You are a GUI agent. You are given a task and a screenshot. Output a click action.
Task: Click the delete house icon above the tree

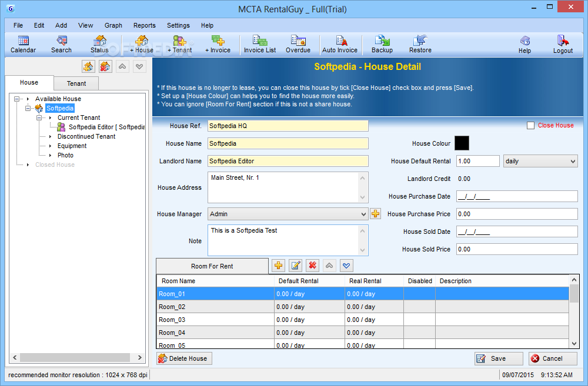pyautogui.click(x=105, y=67)
